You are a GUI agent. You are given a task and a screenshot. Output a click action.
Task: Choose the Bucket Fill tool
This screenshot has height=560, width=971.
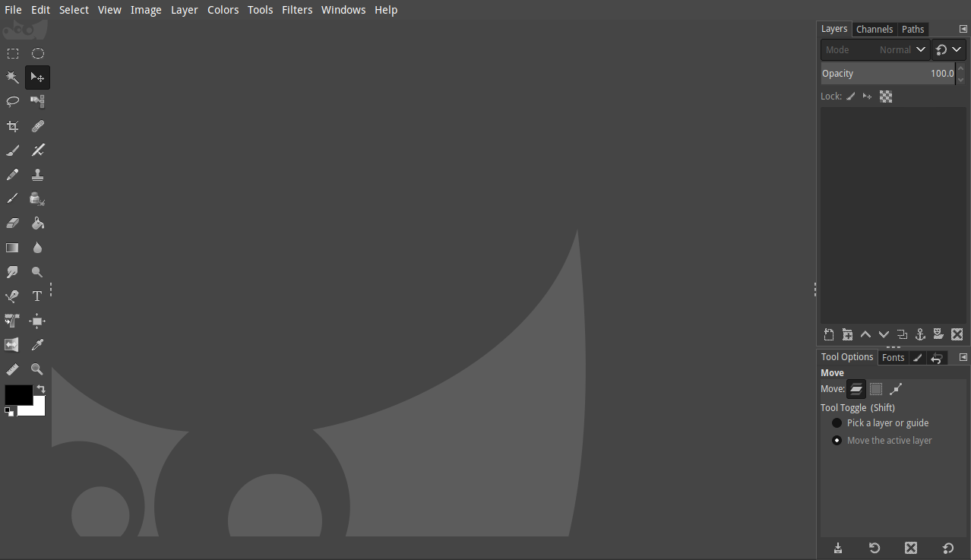36,223
